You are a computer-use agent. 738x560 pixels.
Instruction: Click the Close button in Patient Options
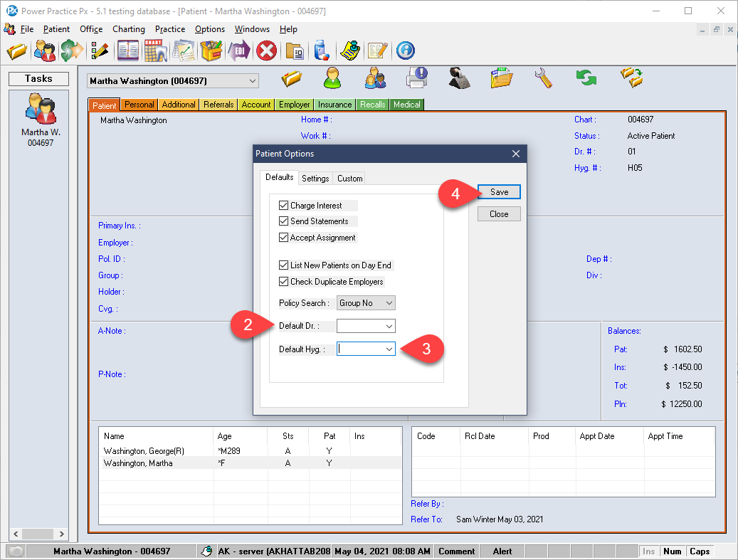(x=499, y=214)
